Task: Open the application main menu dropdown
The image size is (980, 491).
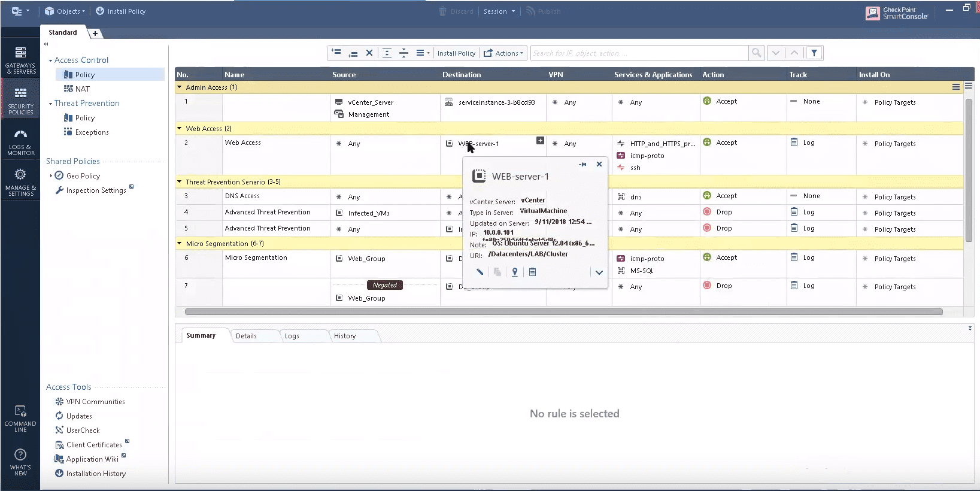Action: click(20, 11)
